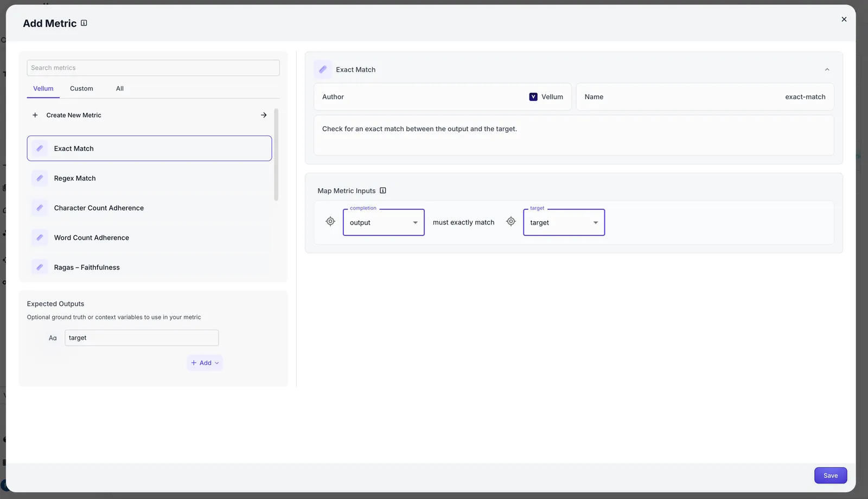Focus the Search metrics field
This screenshot has width=868, height=499.
[153, 68]
